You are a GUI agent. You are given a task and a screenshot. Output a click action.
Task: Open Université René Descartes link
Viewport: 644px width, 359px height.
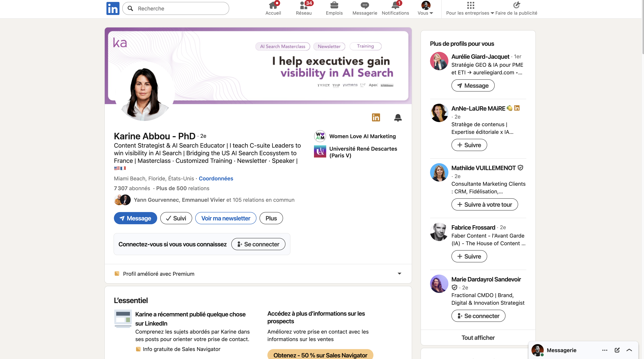click(355, 152)
